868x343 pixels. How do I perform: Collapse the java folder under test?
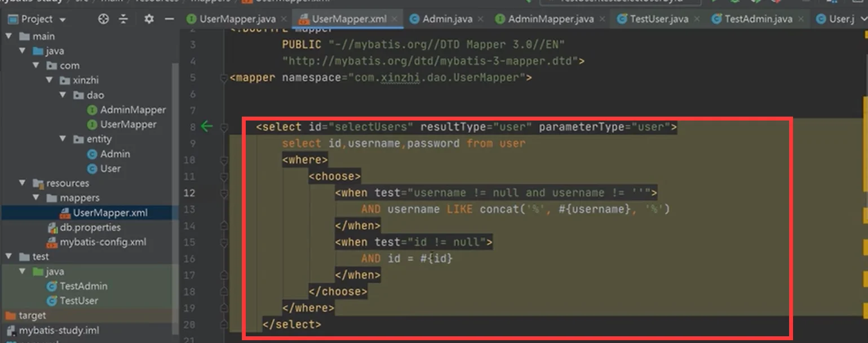point(23,271)
